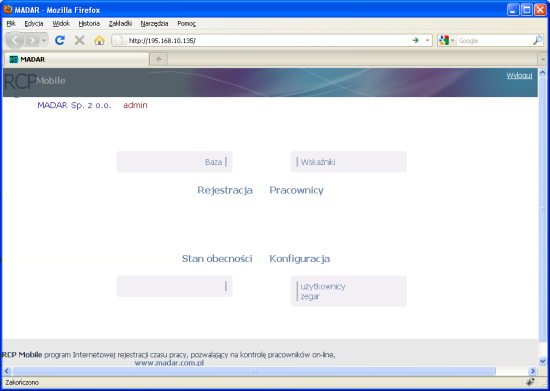
Task: Click the RCP Mobile logo
Action: coord(34,81)
